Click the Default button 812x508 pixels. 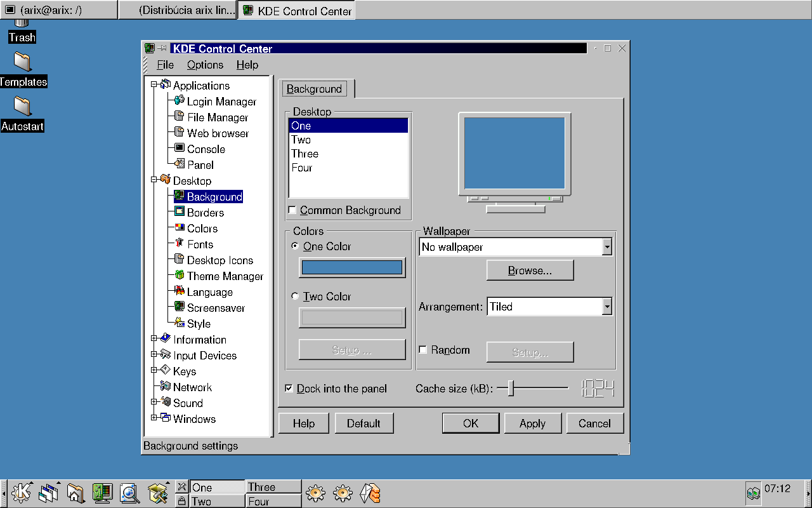(364, 424)
